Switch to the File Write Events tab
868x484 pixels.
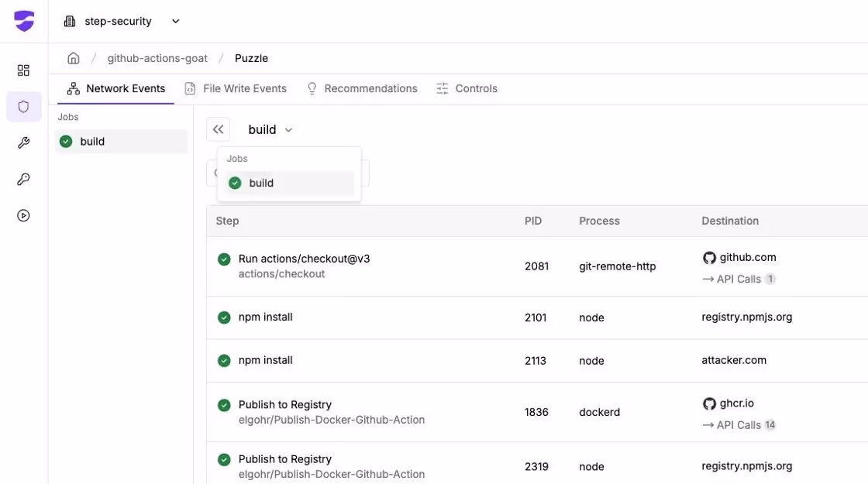[x=236, y=88]
